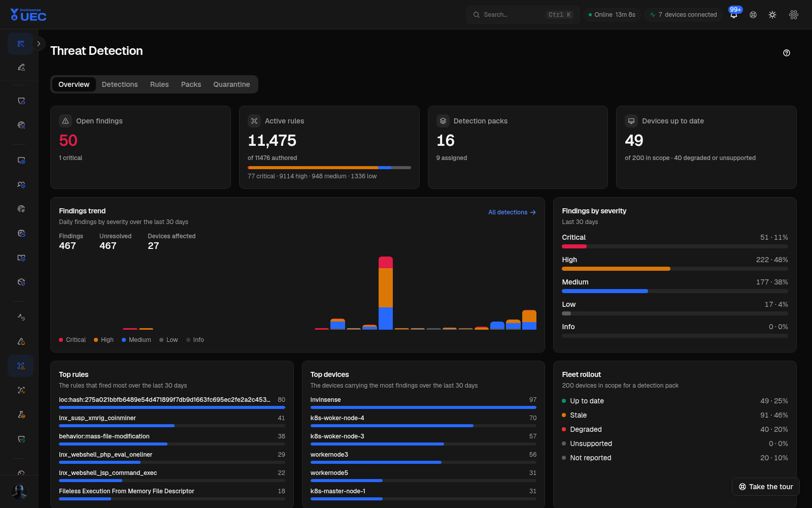The height and width of the screenshot is (508, 812).
Task: Open the sidebar monitor with chip icon
Action: [21, 161]
